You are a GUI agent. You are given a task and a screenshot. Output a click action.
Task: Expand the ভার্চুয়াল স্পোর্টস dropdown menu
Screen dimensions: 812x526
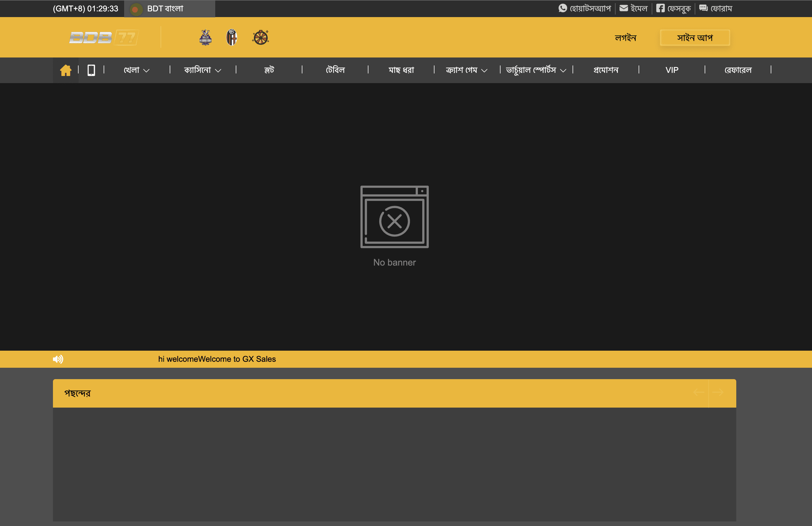pyautogui.click(x=536, y=70)
